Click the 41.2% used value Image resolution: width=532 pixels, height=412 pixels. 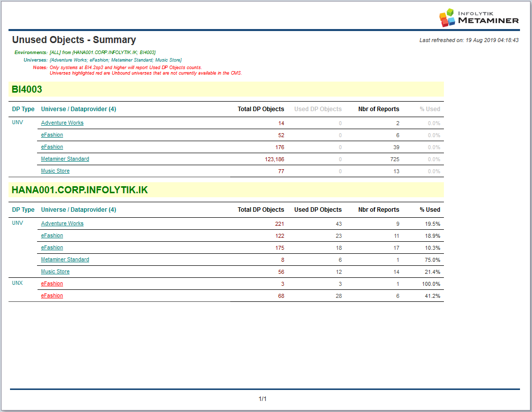[432, 296]
